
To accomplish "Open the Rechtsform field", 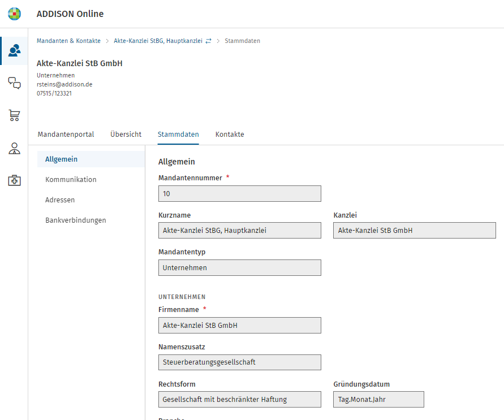I will (x=240, y=400).
